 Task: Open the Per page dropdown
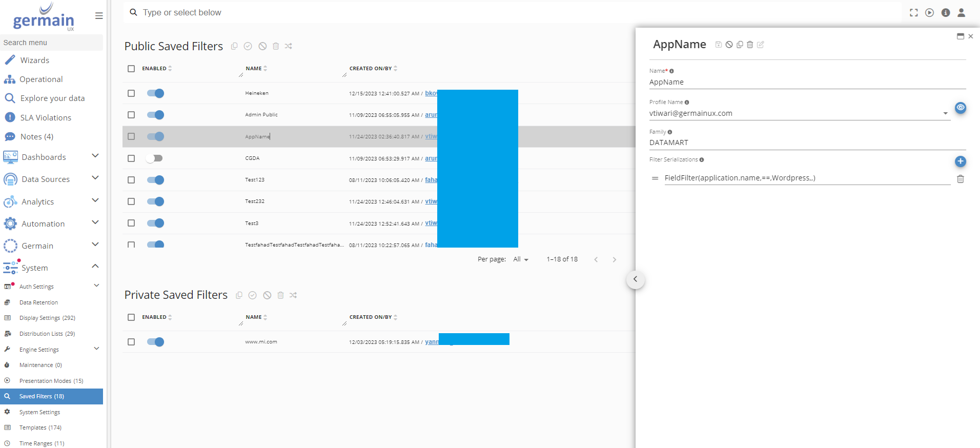pyautogui.click(x=520, y=259)
